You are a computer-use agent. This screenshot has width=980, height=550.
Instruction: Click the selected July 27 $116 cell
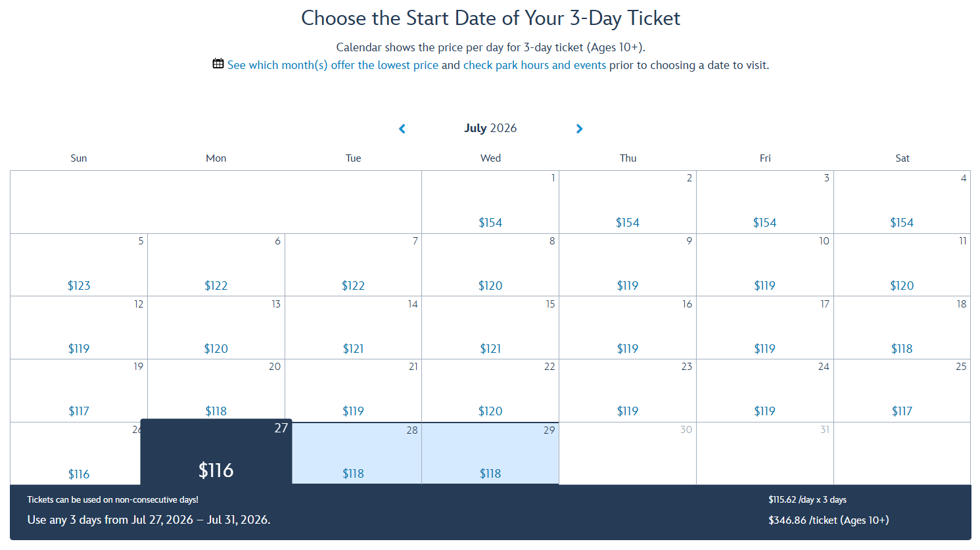[x=216, y=453]
